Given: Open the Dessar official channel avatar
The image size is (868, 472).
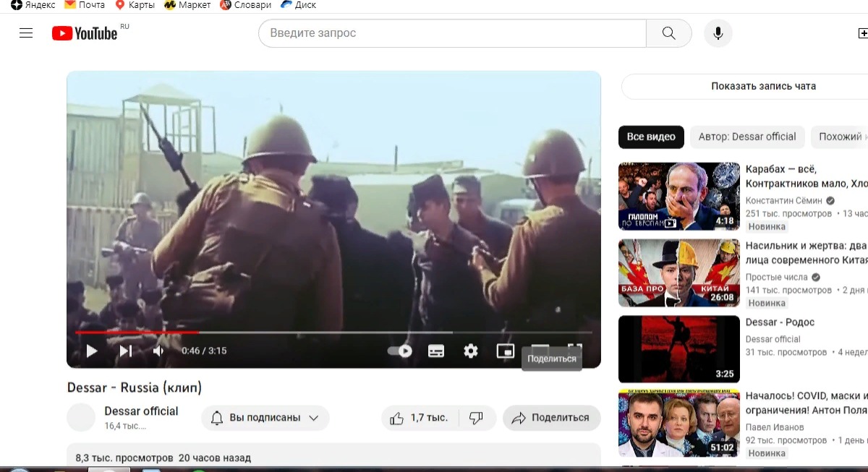Looking at the screenshot, I should coord(81,418).
